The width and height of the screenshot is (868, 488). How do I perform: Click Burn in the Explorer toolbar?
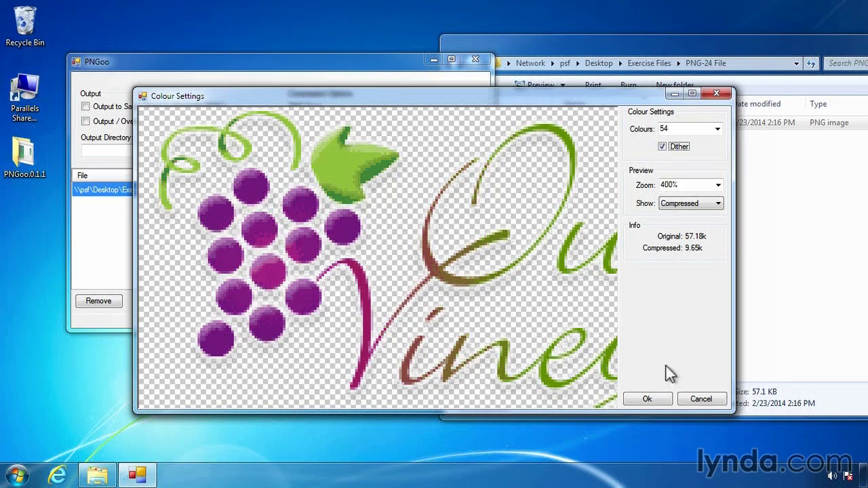tap(628, 85)
